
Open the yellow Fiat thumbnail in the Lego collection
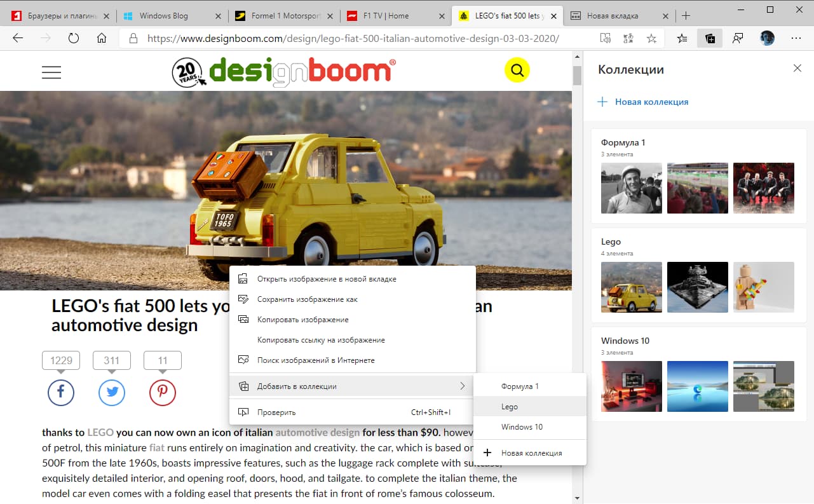point(631,287)
